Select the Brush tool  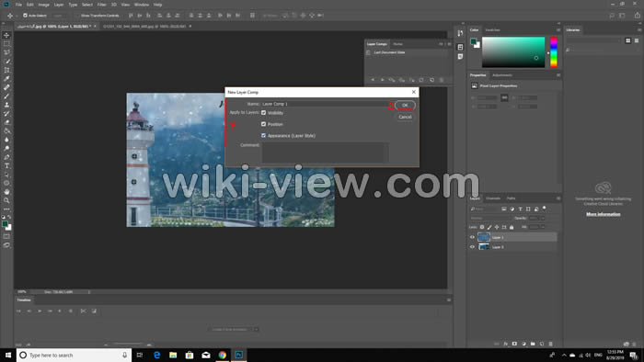coord(6,96)
